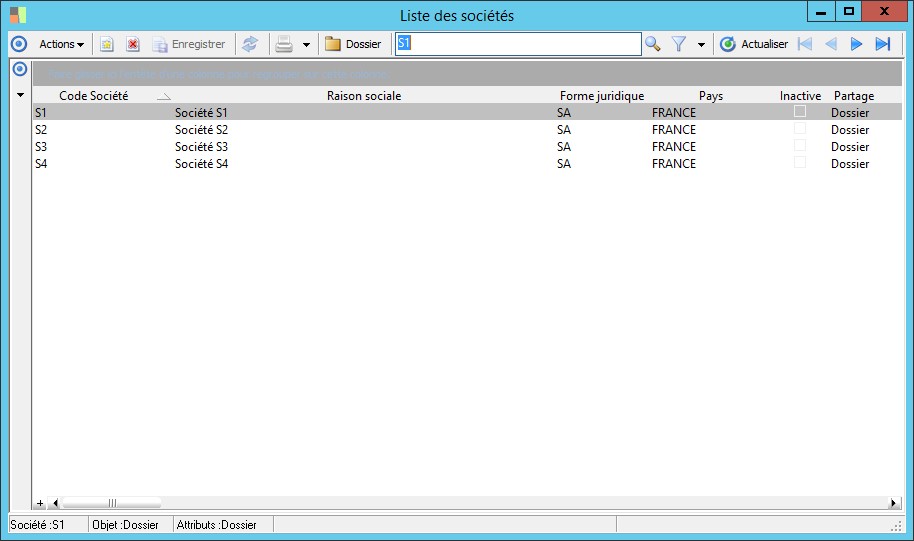Open the grid column selector arrow

[x=20, y=95]
